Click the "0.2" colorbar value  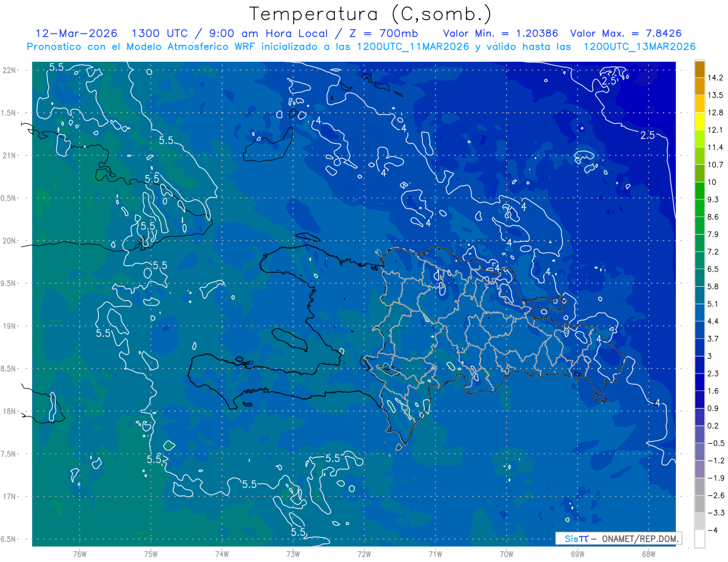[x=713, y=426]
